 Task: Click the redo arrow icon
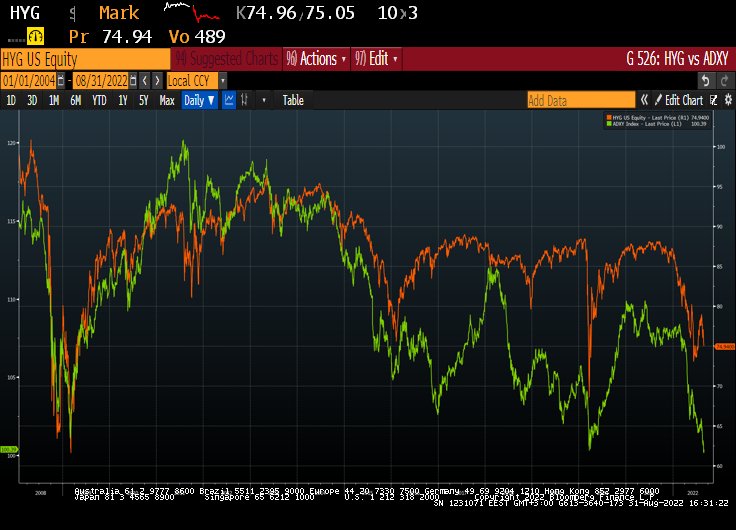coord(724,81)
